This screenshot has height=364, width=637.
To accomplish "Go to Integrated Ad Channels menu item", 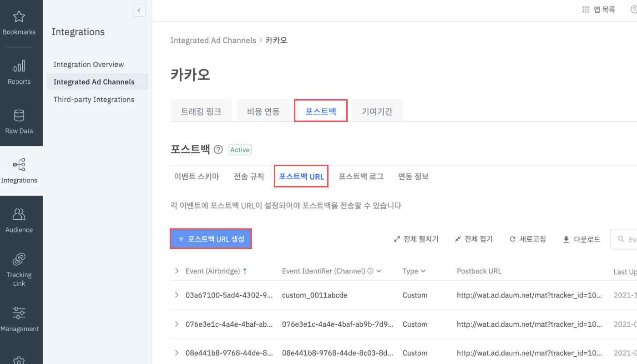I will click(x=97, y=82).
